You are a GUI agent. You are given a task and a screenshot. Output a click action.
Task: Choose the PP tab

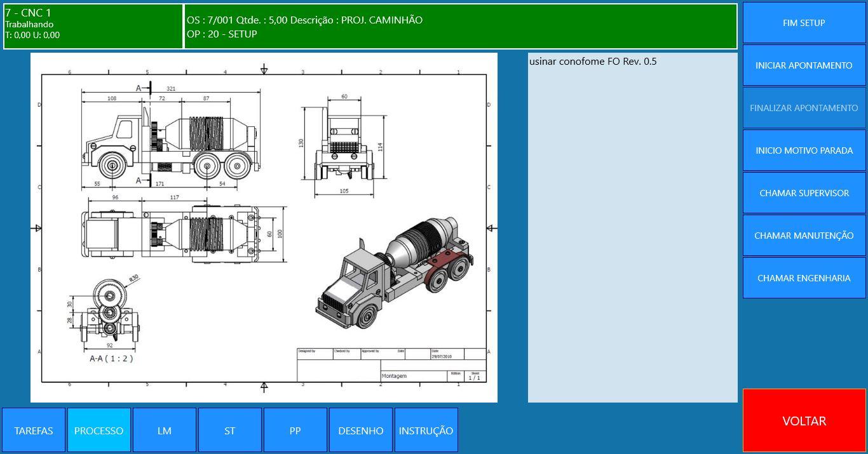tap(295, 431)
